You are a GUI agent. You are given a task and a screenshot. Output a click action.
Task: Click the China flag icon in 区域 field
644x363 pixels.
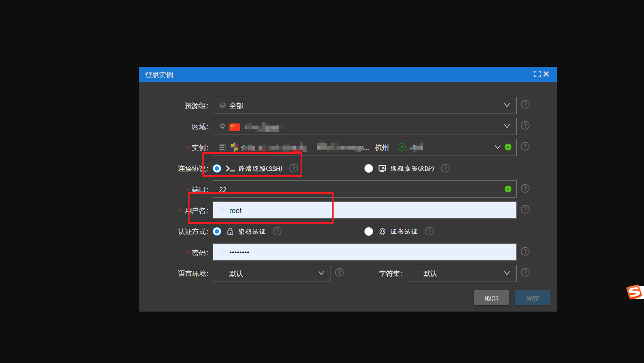tap(234, 126)
